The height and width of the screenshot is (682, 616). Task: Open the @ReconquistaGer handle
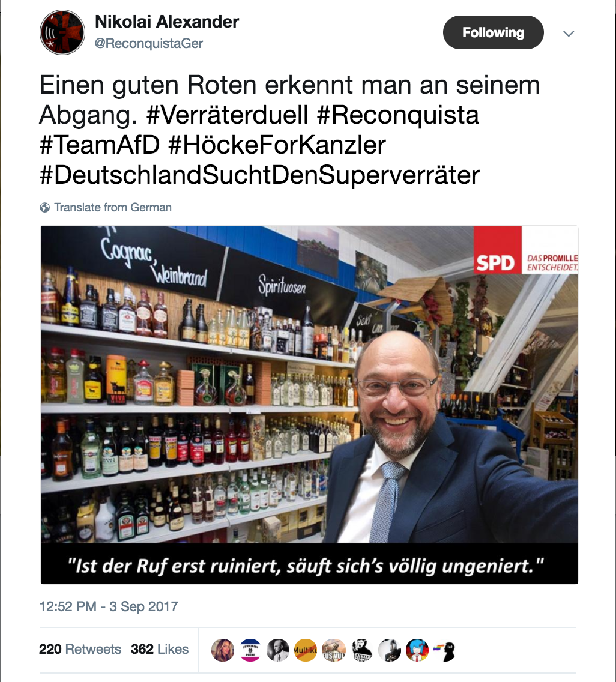149,43
